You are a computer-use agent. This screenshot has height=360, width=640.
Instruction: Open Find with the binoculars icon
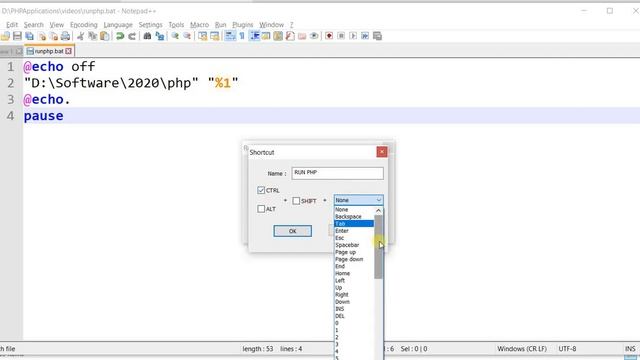pyautogui.click(x=147, y=36)
